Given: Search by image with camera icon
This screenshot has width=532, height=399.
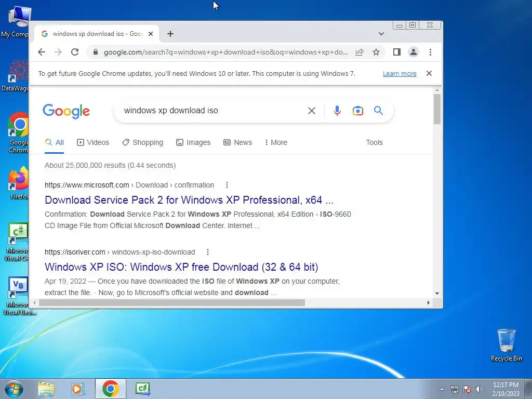Looking at the screenshot, I should click(x=357, y=111).
